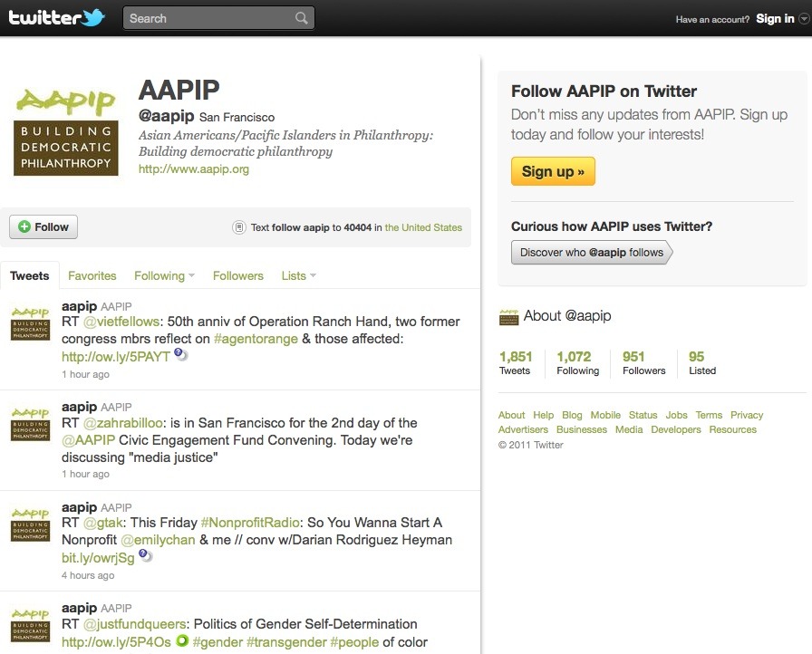Screen dimensions: 812x654
Task: Expand the Lists tab dropdown
Action: pyautogui.click(x=313, y=276)
